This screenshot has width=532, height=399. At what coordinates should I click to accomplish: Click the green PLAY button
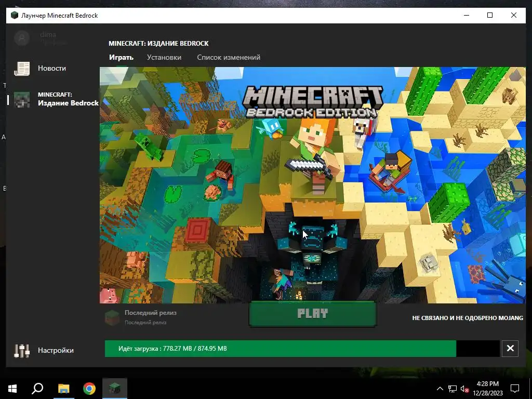click(312, 313)
